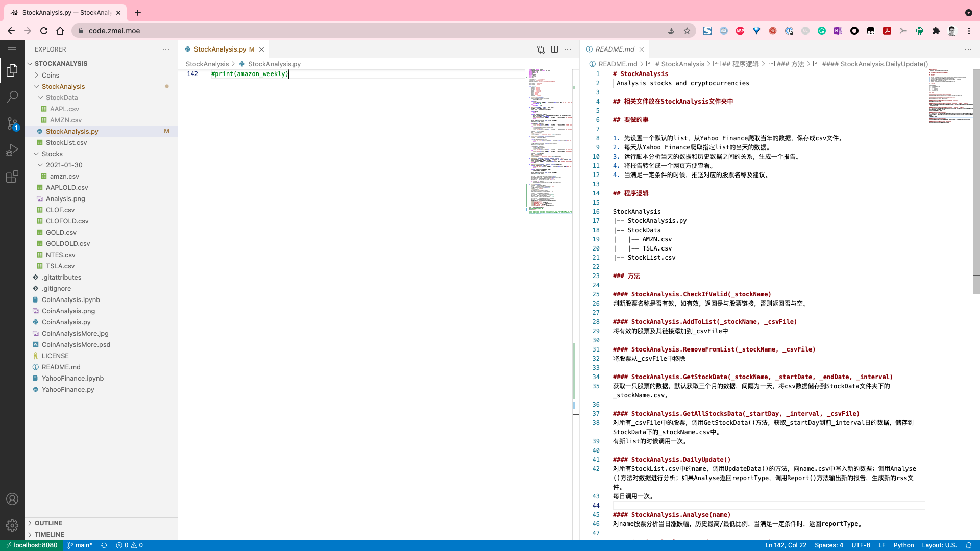Click Open Changes icon in editor toolbar
980x551 pixels.
(541, 49)
